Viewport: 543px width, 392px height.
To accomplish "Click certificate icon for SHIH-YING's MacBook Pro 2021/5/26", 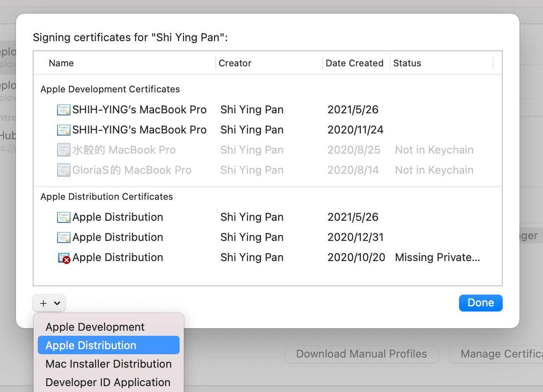I will (64, 110).
